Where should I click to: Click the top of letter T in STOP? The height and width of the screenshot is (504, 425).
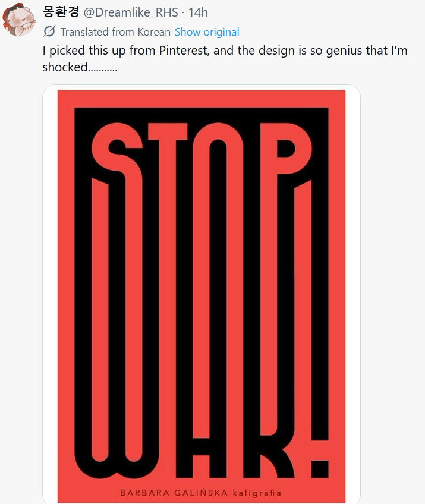(168, 132)
